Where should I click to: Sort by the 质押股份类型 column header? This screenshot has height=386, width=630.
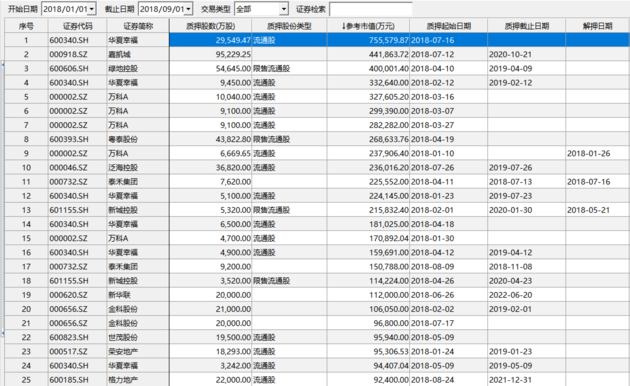289,26
